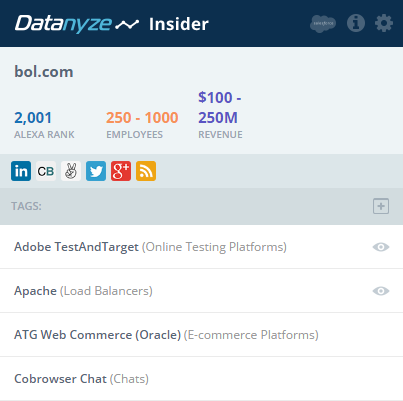
Task: Click the Datanyze logo
Action: (x=77, y=24)
